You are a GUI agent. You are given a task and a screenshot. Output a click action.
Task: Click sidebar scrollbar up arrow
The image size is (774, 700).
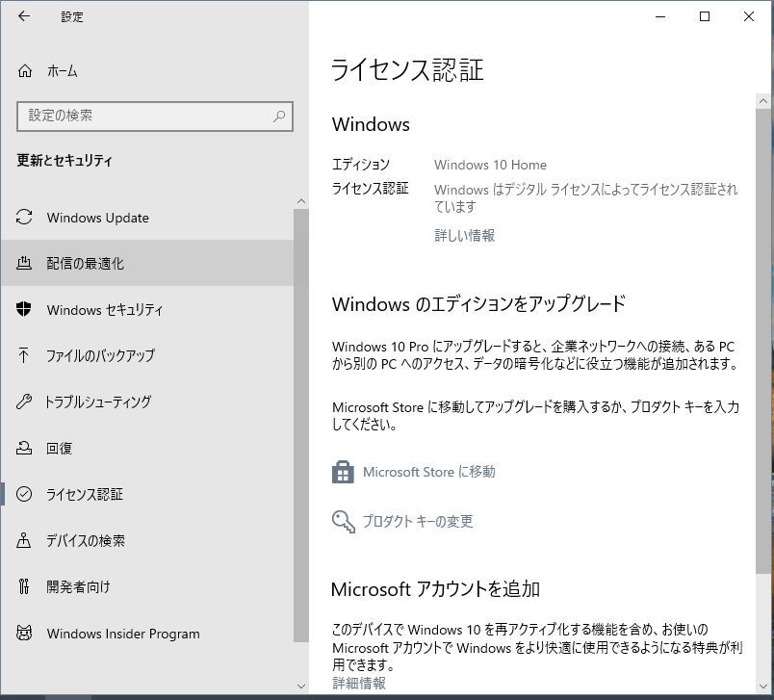[301, 201]
